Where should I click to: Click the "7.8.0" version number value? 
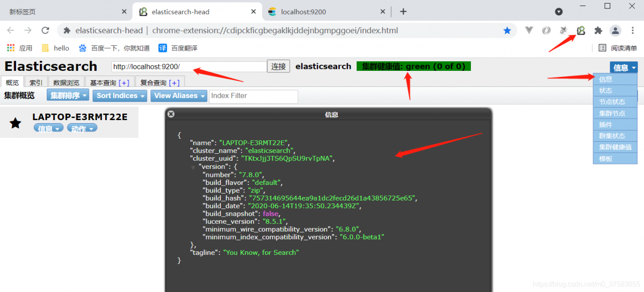pos(251,175)
